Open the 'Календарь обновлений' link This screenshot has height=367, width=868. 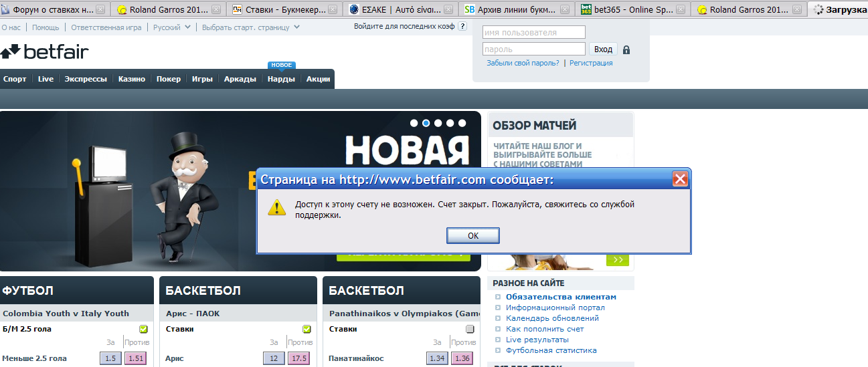(552, 318)
